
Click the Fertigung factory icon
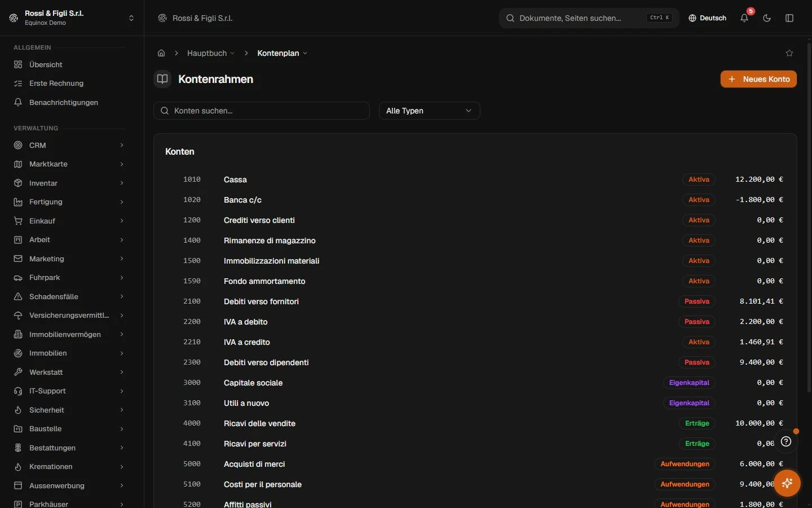tap(18, 202)
